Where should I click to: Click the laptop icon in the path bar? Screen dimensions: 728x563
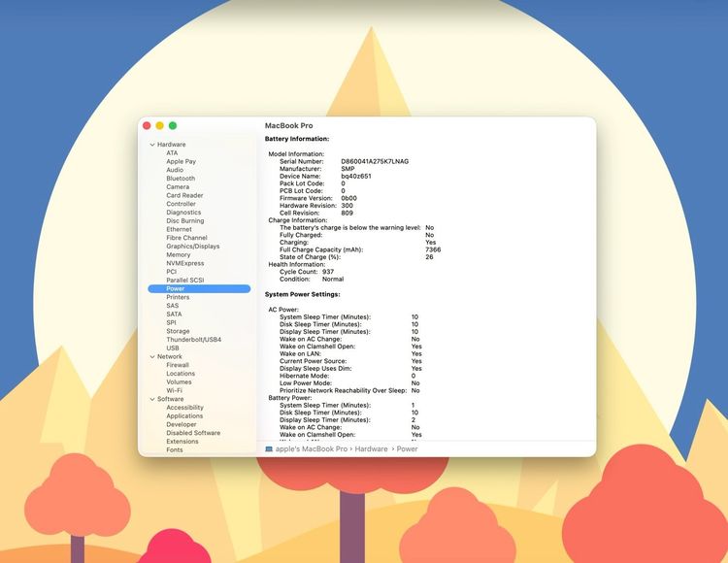(269, 449)
